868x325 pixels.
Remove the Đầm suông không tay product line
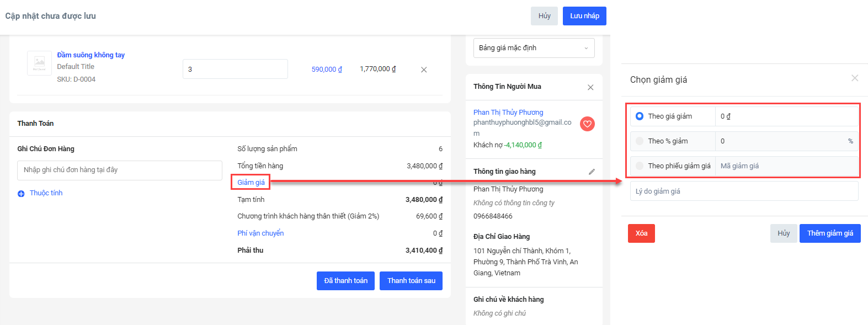tap(424, 70)
